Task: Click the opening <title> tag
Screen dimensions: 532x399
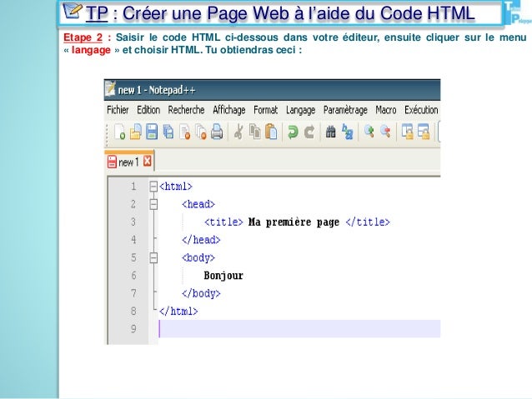Action: coord(223,222)
